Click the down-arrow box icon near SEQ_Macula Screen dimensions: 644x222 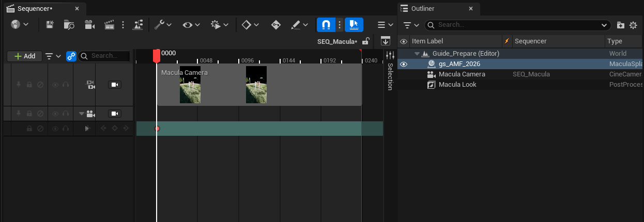pos(385,41)
